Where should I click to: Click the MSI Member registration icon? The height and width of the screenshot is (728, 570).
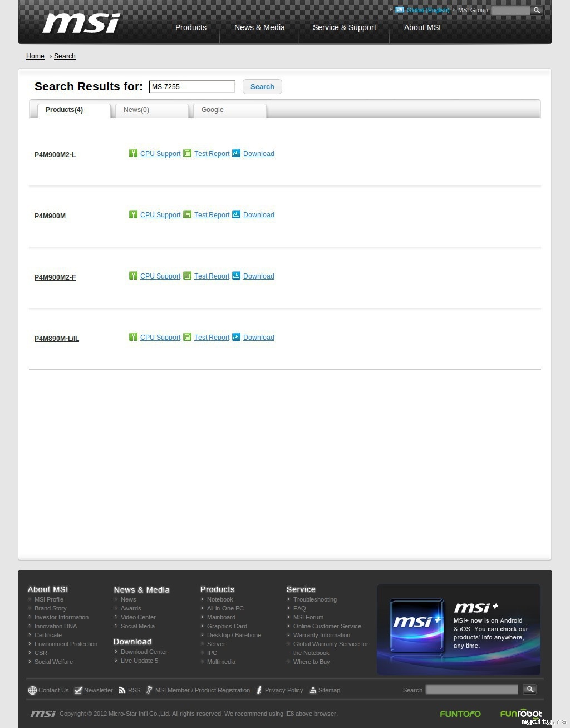click(149, 690)
